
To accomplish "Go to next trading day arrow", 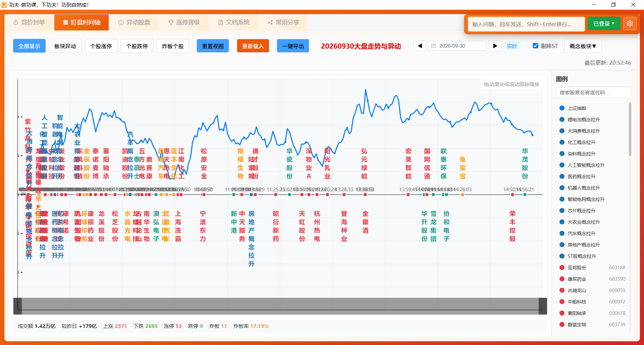I will [x=495, y=46].
